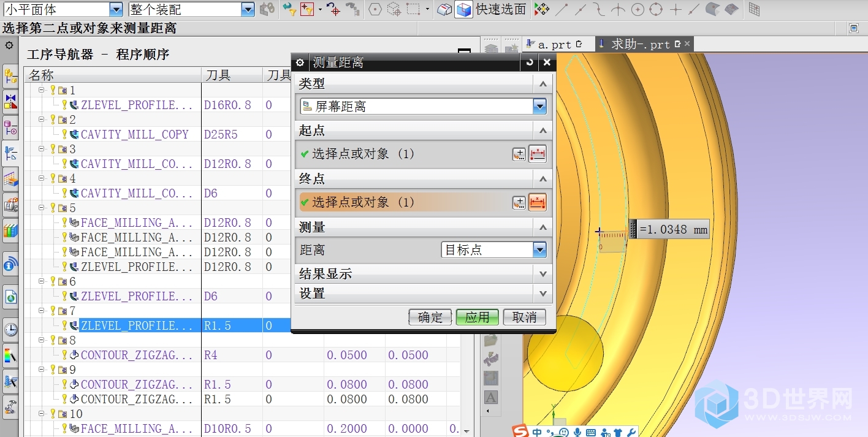Toggle the midpoint snap option
The height and width of the screenshot is (437, 868).
580,9
